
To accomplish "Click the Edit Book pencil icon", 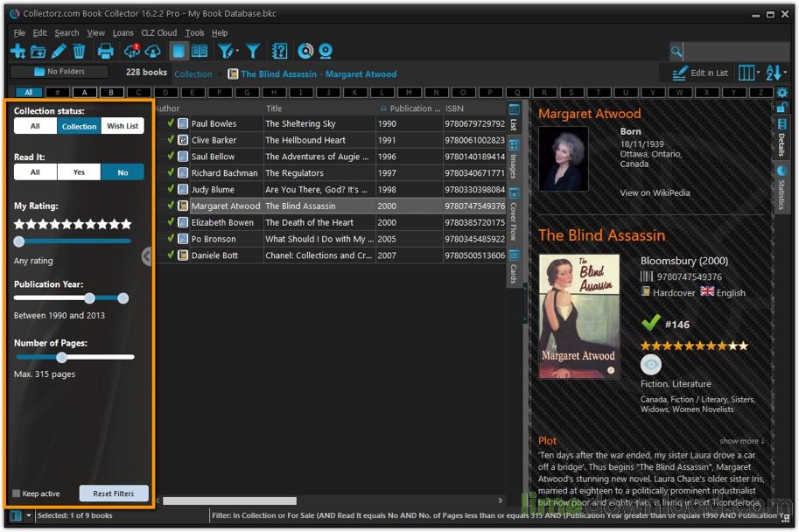I will pyautogui.click(x=59, y=51).
